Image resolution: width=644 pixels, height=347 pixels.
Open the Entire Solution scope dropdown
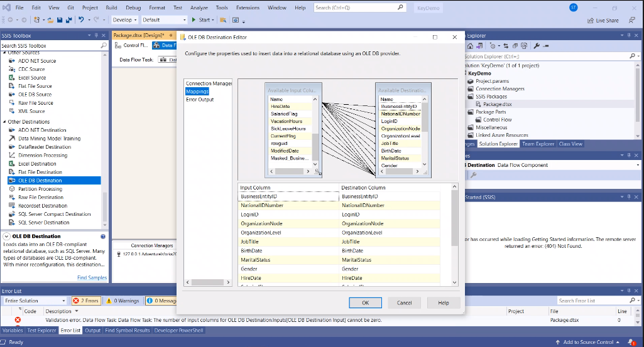click(x=35, y=301)
